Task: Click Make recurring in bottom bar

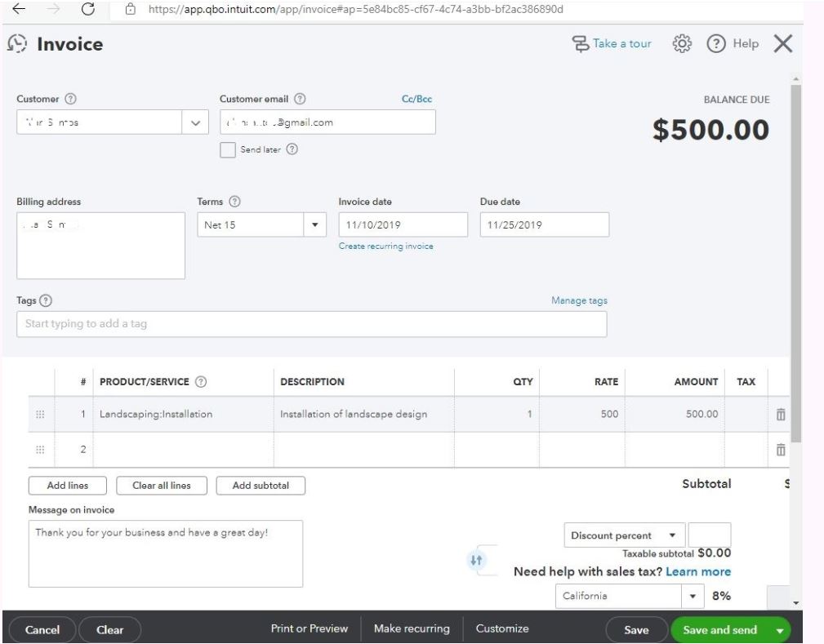Action: click(x=412, y=628)
